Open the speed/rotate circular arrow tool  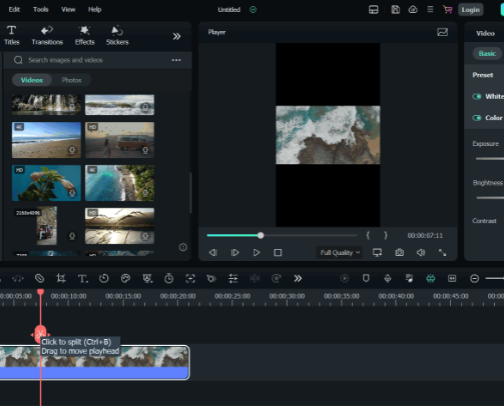(104, 278)
